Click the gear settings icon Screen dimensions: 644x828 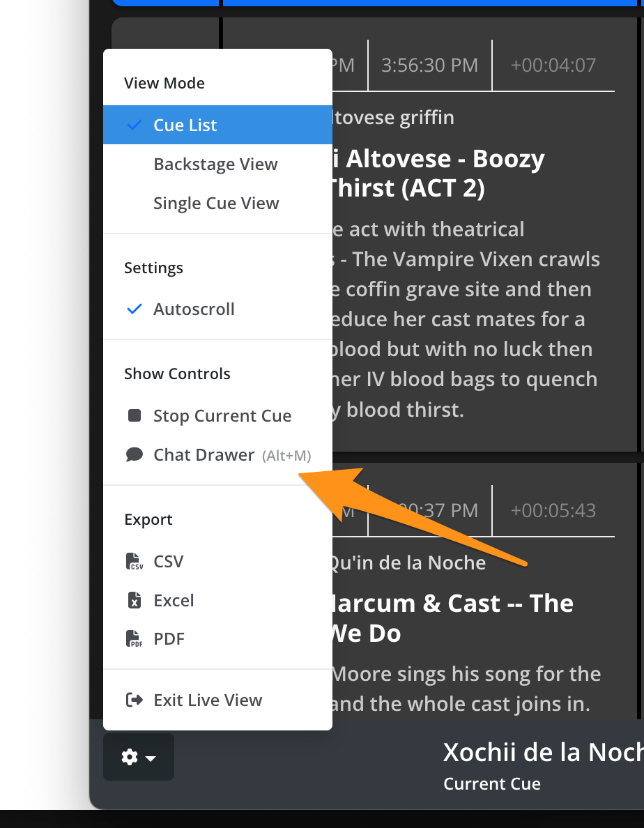130,757
